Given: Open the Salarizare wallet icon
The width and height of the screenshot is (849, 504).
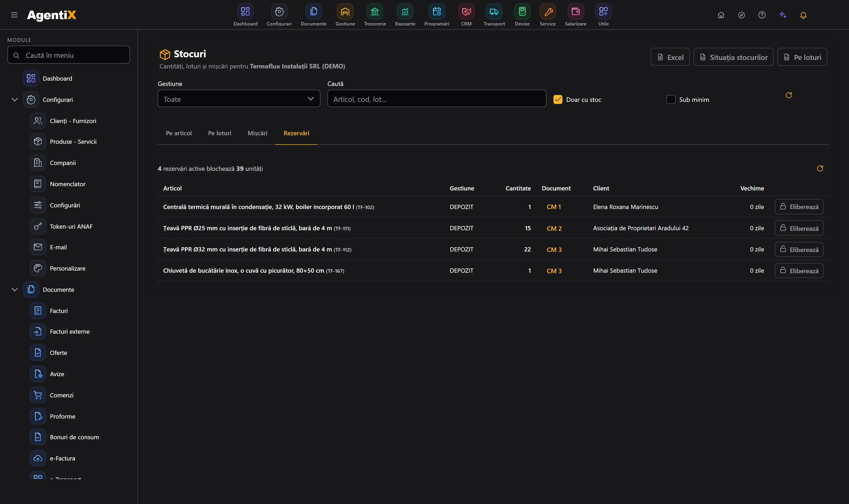Looking at the screenshot, I should 576,12.
